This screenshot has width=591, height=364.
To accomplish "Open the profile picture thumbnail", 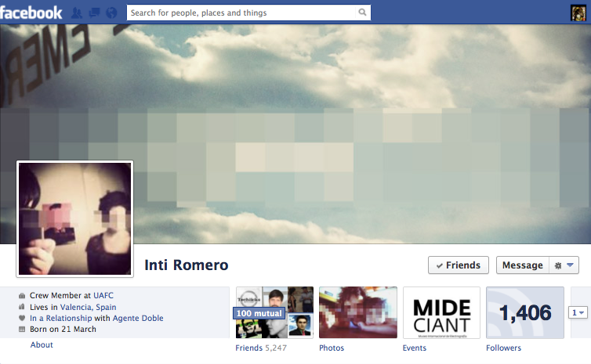I will coord(75,218).
